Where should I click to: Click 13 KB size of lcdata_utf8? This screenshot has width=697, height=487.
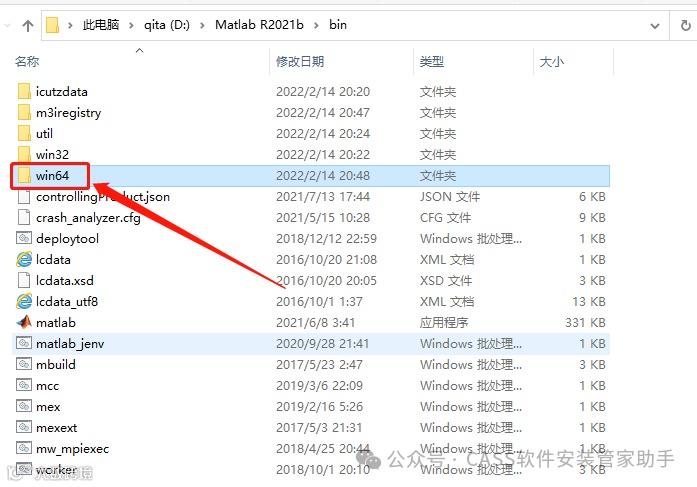[589, 301]
